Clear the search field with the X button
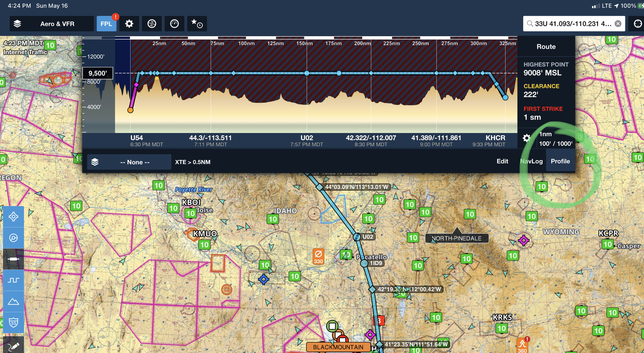 [x=618, y=24]
